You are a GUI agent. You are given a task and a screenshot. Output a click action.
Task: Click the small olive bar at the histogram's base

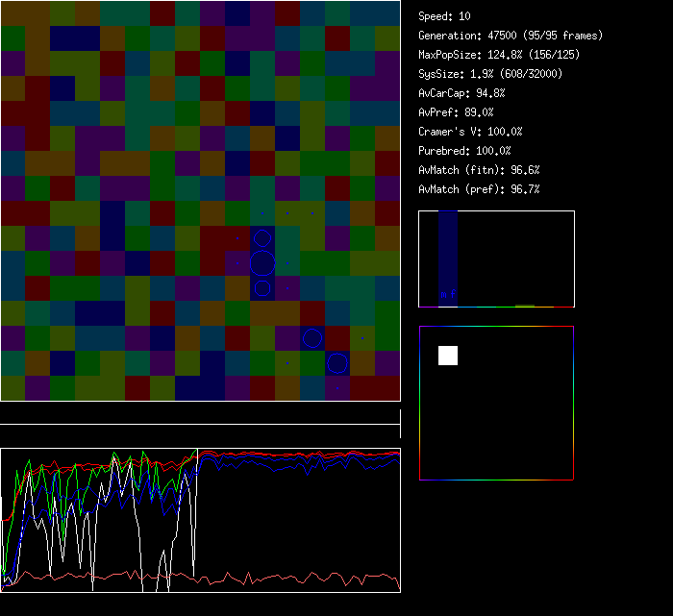[x=524, y=306]
